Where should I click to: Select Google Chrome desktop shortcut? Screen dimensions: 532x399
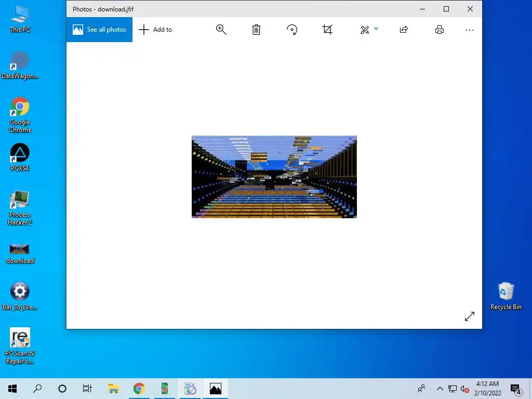click(20, 115)
